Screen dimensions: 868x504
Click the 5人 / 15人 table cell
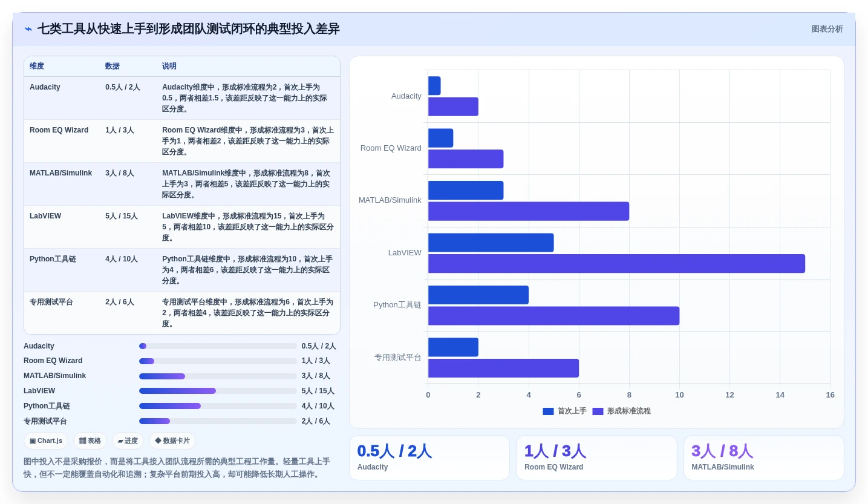(122, 216)
